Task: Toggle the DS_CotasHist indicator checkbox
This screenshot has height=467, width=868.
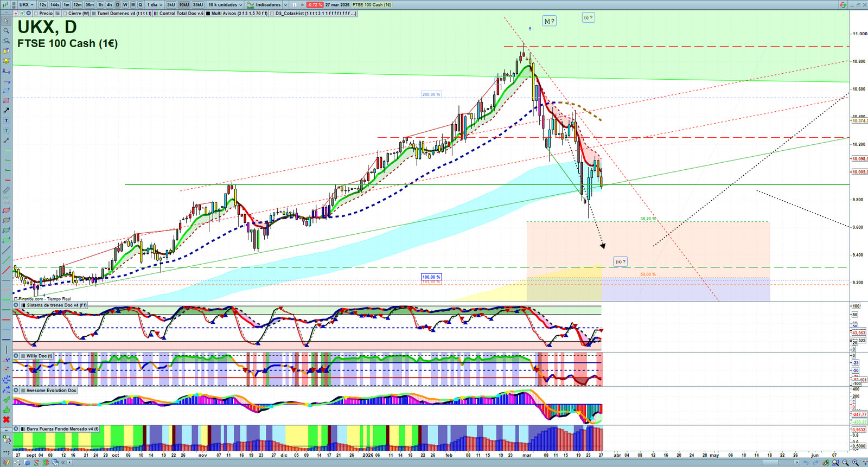Action: [272, 14]
